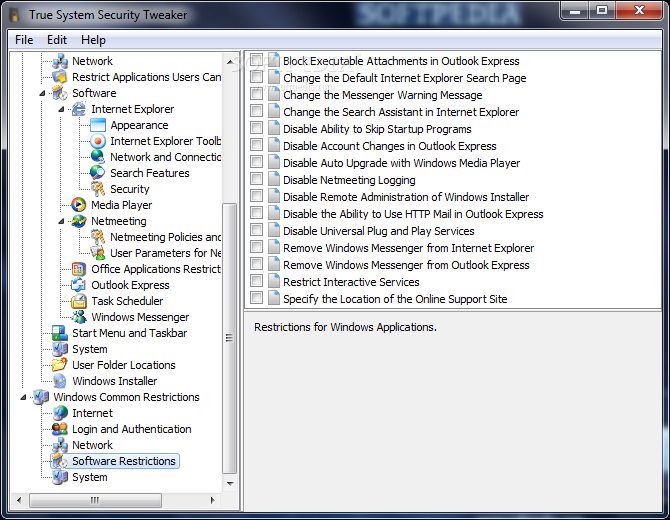The height and width of the screenshot is (520, 670).
Task: Select the Network item under Common Restrictions
Action: coord(92,445)
